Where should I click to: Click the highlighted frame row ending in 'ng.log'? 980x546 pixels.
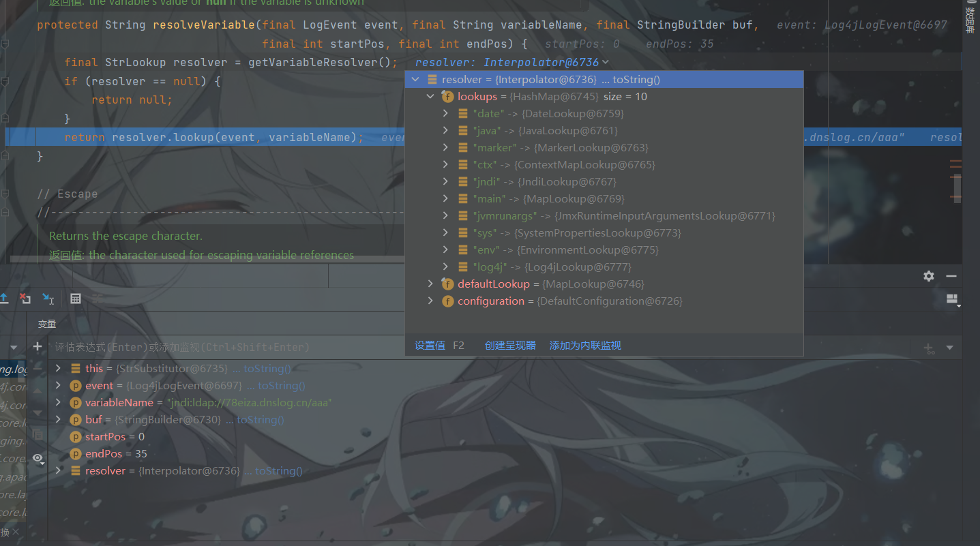click(x=13, y=368)
